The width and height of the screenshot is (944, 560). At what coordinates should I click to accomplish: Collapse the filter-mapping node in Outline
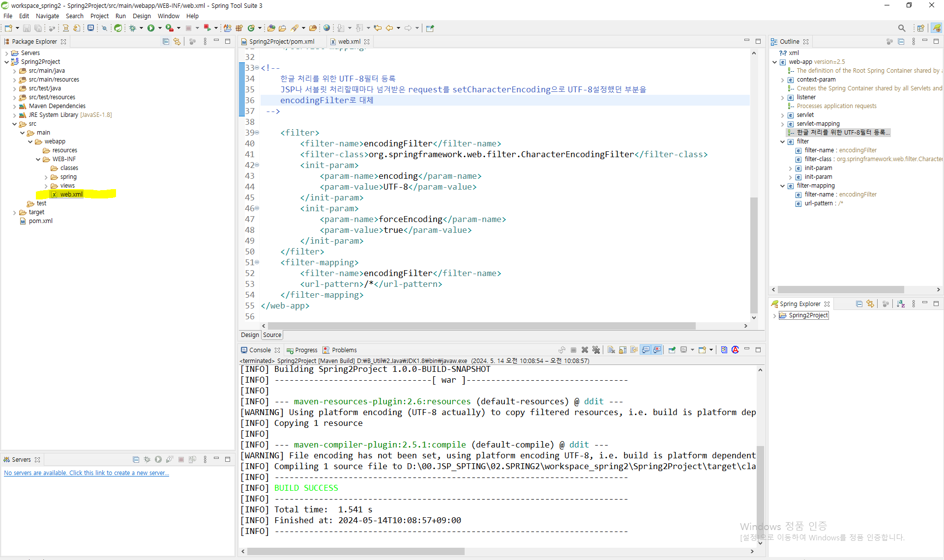tap(782, 186)
